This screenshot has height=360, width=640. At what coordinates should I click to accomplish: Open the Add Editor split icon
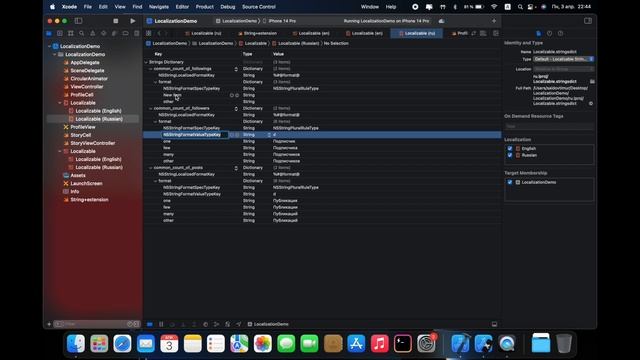(x=496, y=33)
